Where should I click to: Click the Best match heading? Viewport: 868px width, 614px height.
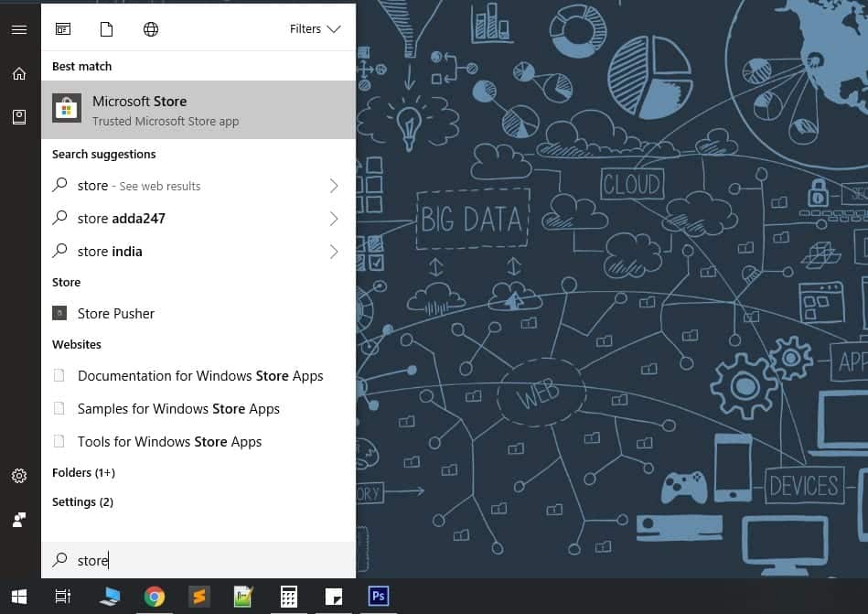[82, 67]
